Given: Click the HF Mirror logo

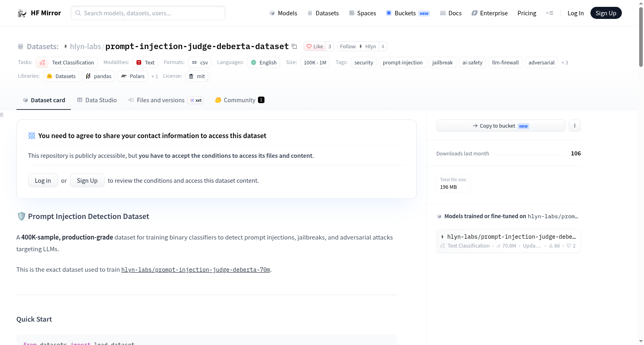Looking at the screenshot, I should point(39,13).
